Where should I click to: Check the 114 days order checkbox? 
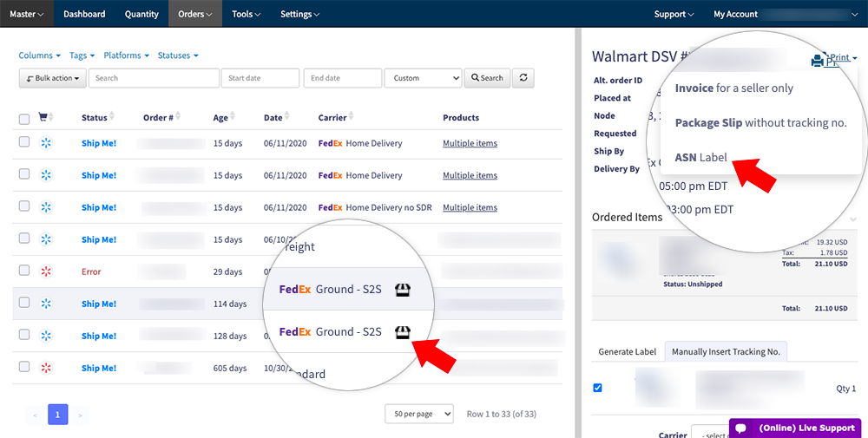(23, 302)
